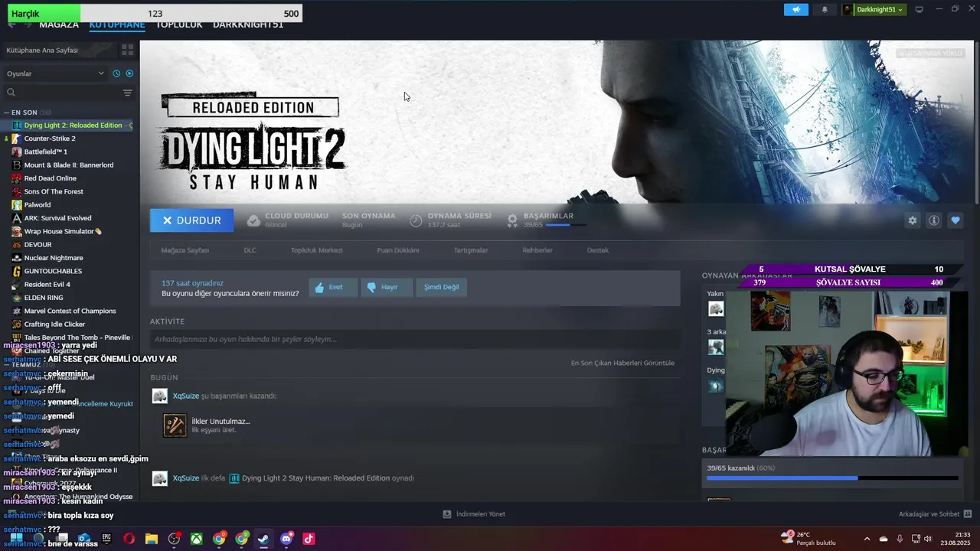Viewport: 980px width, 551px height.
Task: Toggle the ready-to-play filter icon
Action: pos(129,73)
